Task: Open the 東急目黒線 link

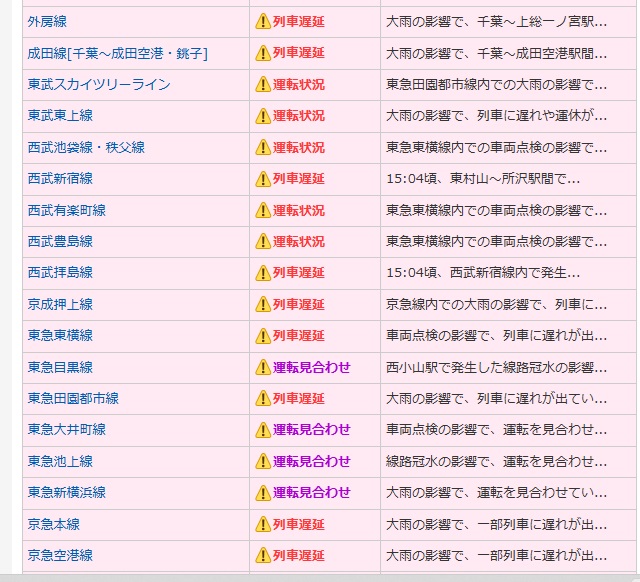Action: pos(60,367)
